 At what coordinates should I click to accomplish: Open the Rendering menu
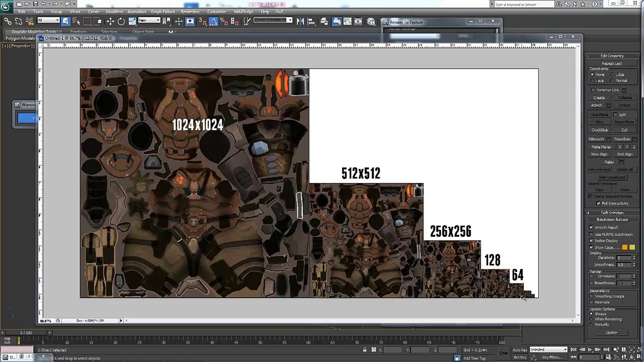tap(190, 12)
